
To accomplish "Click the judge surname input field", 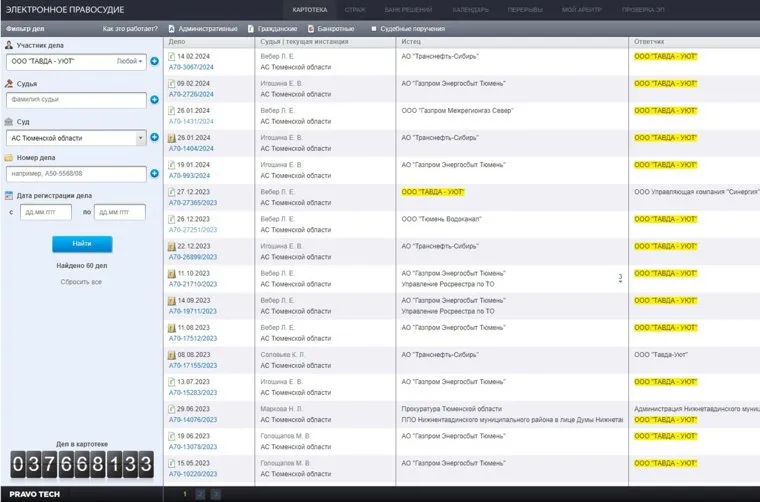I will [75, 100].
